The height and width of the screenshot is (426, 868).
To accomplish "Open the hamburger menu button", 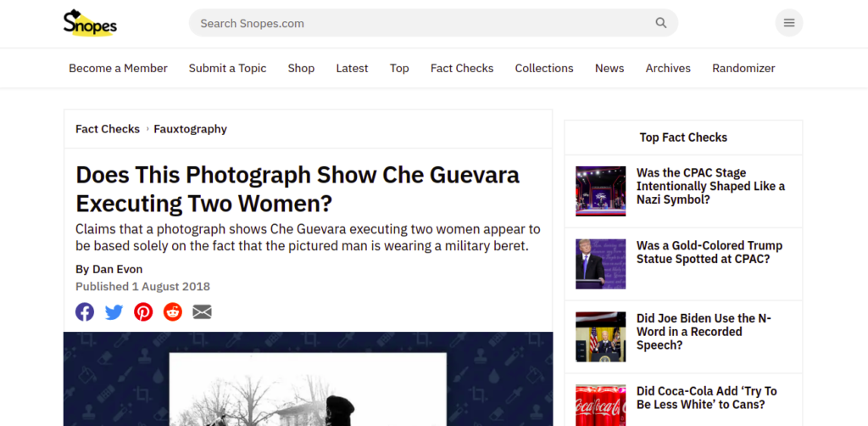I will [789, 23].
